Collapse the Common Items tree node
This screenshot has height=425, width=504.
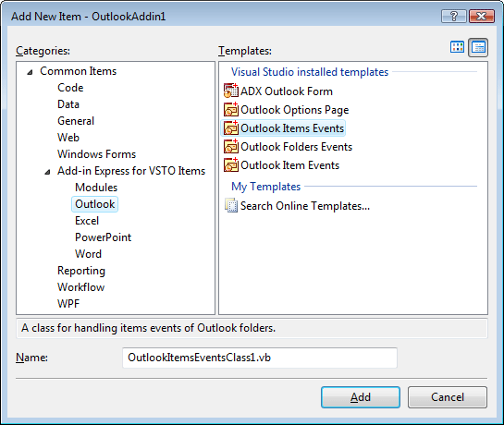coord(30,72)
